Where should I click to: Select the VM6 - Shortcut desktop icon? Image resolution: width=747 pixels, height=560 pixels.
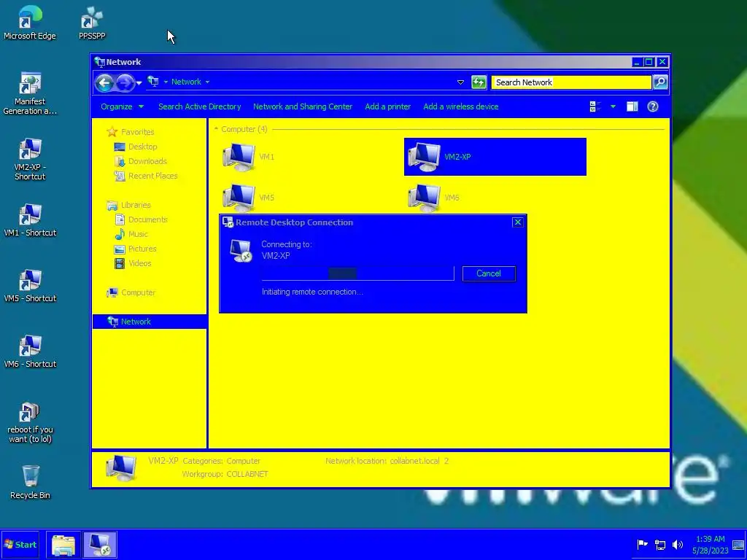click(29, 352)
